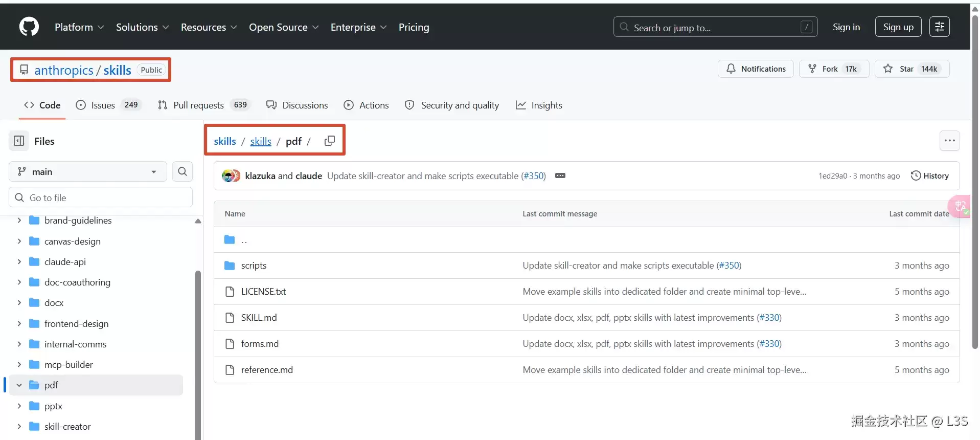Open the more options ellipsis menu

(950, 141)
